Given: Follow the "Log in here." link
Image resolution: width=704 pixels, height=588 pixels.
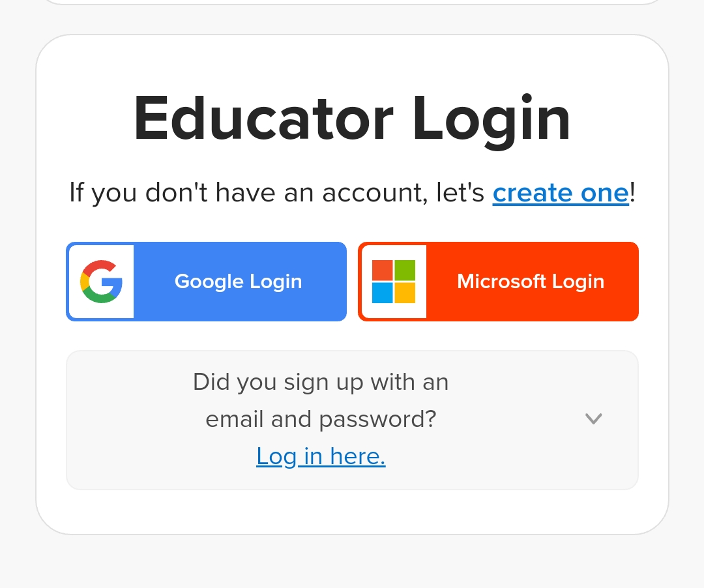Looking at the screenshot, I should click(x=321, y=456).
